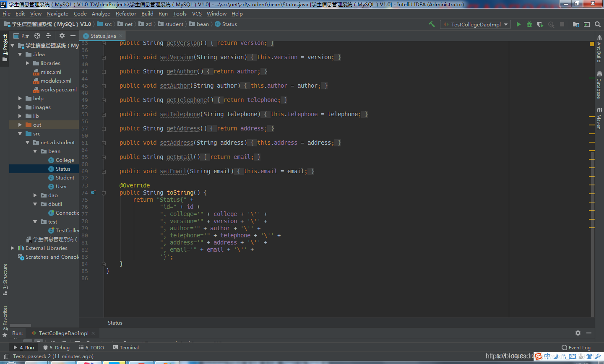
Task: Open the Maven tool window
Action: (x=599, y=119)
